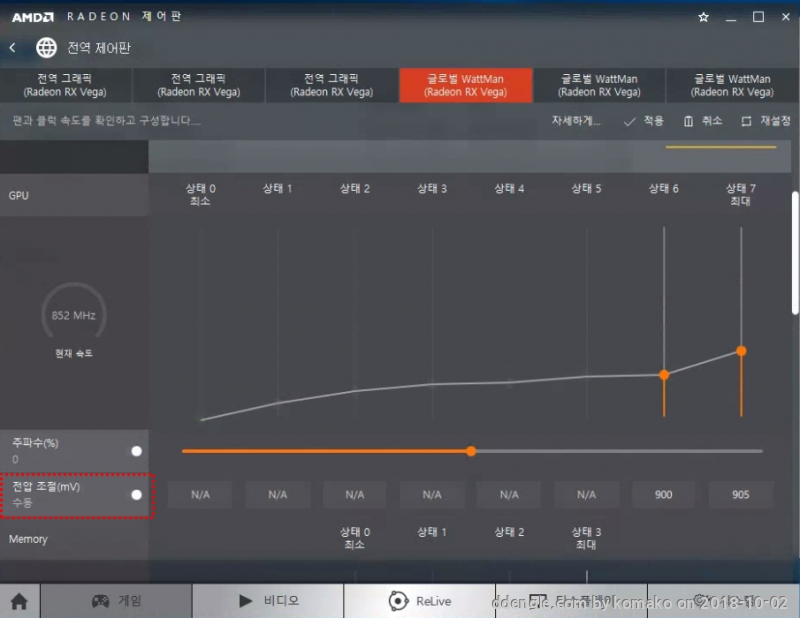Open first 전역 그래픽 (Radeon RX Vega) tab
The height and width of the screenshot is (618, 800).
[65, 85]
